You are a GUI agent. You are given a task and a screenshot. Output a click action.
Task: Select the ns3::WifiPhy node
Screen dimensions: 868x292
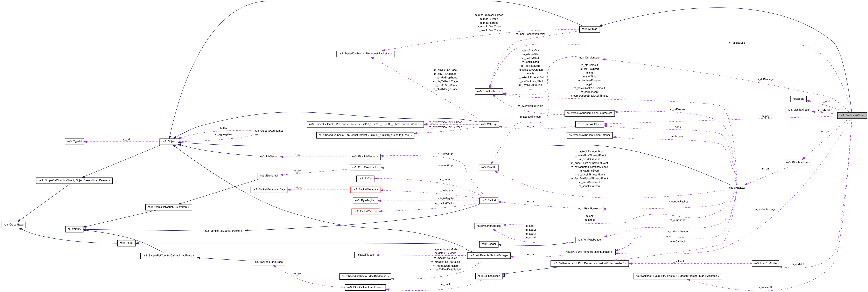pos(489,124)
